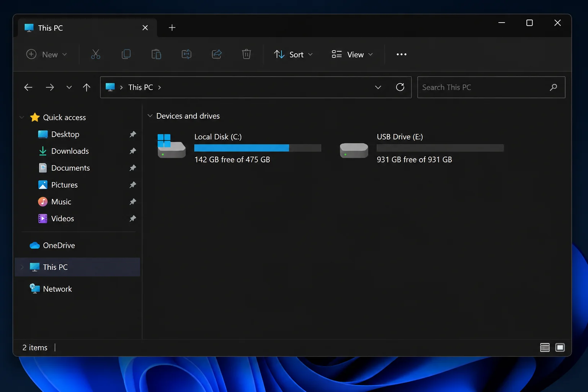
Task: Open Documents in sidebar
Action: coord(70,168)
